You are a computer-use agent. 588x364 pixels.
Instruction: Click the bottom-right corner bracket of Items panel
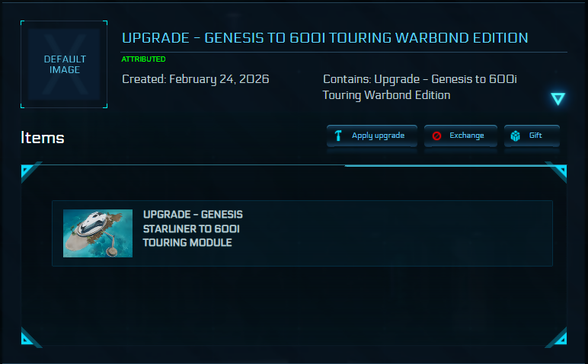point(558,337)
